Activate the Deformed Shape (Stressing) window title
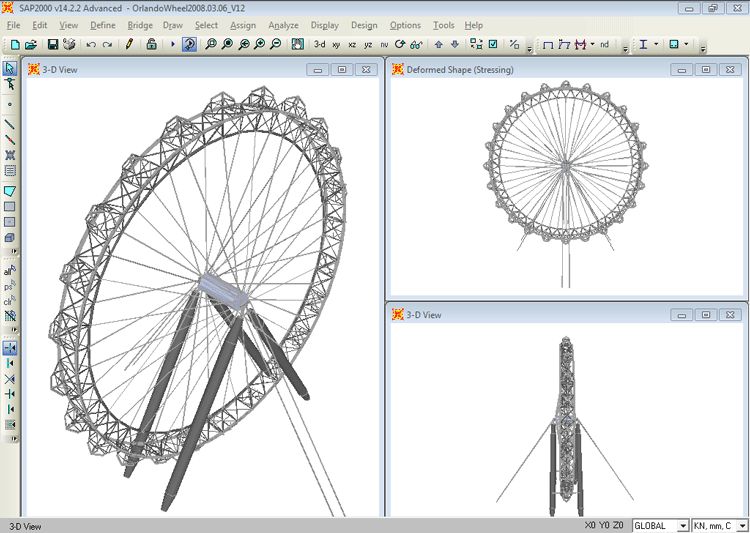Image resolution: width=750 pixels, height=533 pixels. 459,70
